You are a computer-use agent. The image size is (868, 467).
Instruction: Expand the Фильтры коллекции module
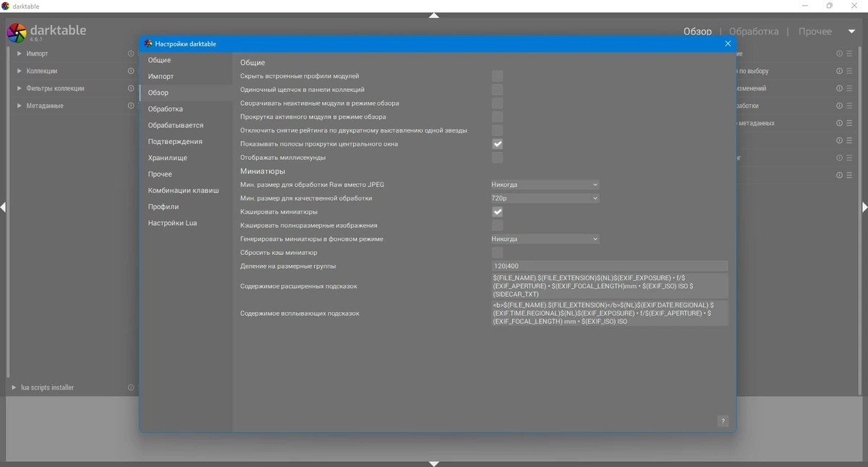[x=20, y=88]
